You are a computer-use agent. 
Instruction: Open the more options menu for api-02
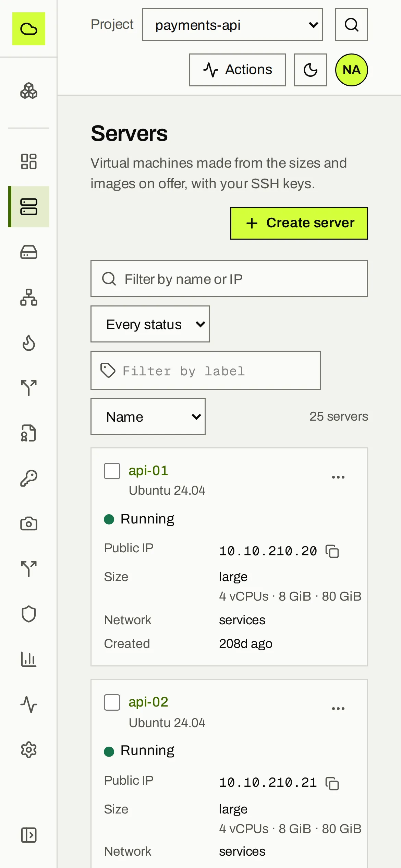(x=338, y=708)
